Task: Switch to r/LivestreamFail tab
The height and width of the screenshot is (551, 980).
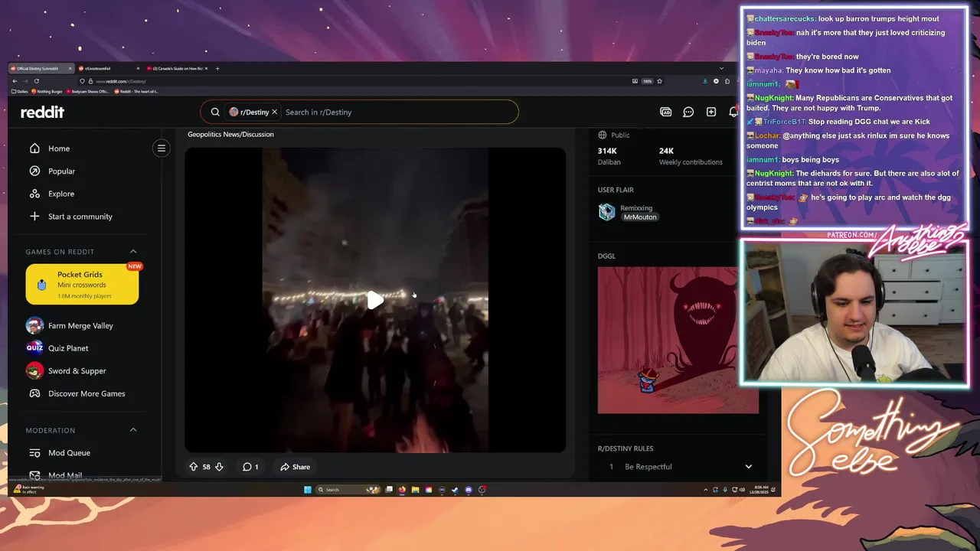Action: click(x=107, y=68)
